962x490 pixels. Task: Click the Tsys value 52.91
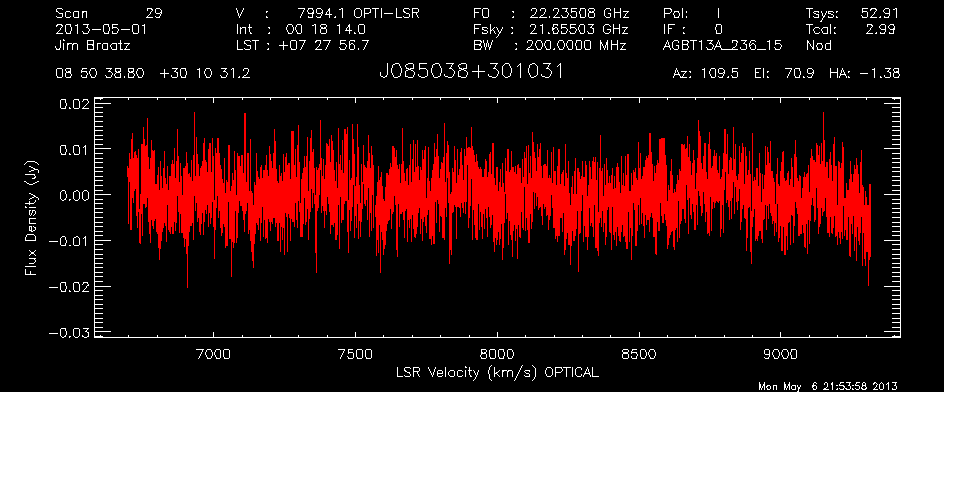tap(879, 13)
